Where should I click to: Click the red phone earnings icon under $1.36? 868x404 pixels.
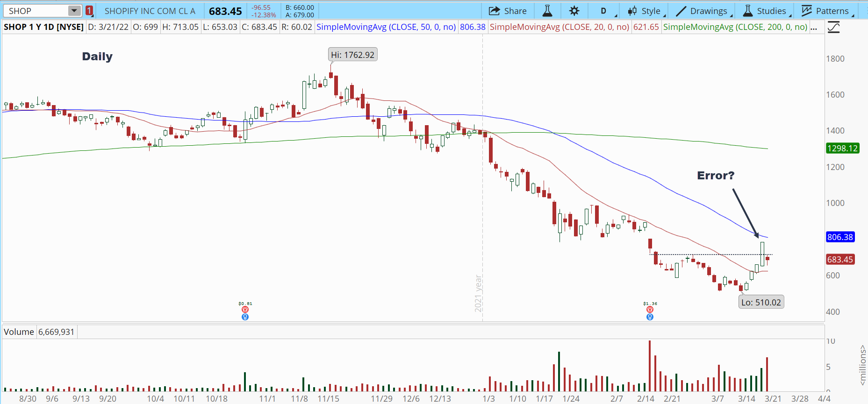pos(650,310)
